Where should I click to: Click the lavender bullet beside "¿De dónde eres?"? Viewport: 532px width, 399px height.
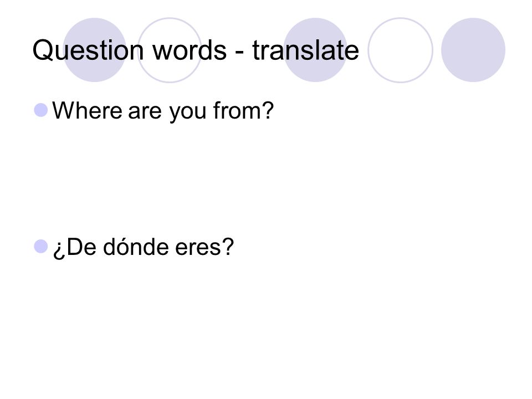[40, 246]
